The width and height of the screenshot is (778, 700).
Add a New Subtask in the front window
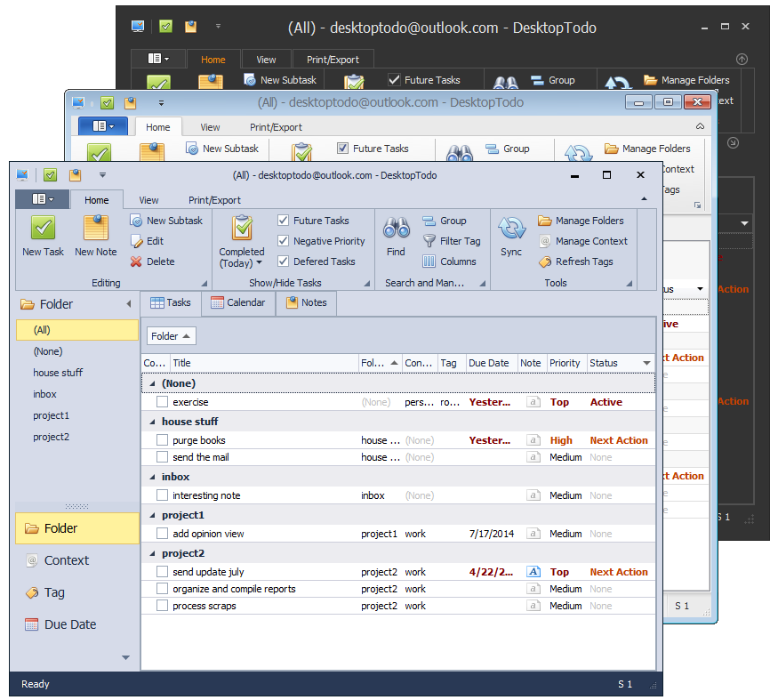(x=166, y=221)
